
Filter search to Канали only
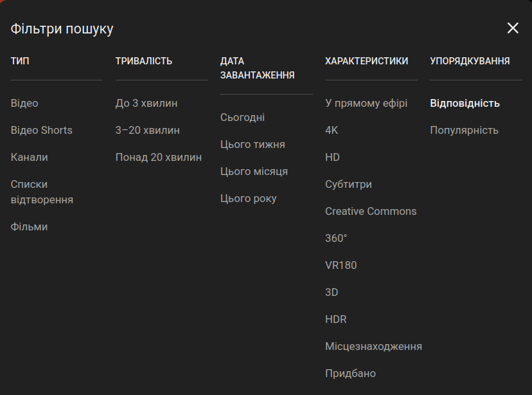point(29,158)
